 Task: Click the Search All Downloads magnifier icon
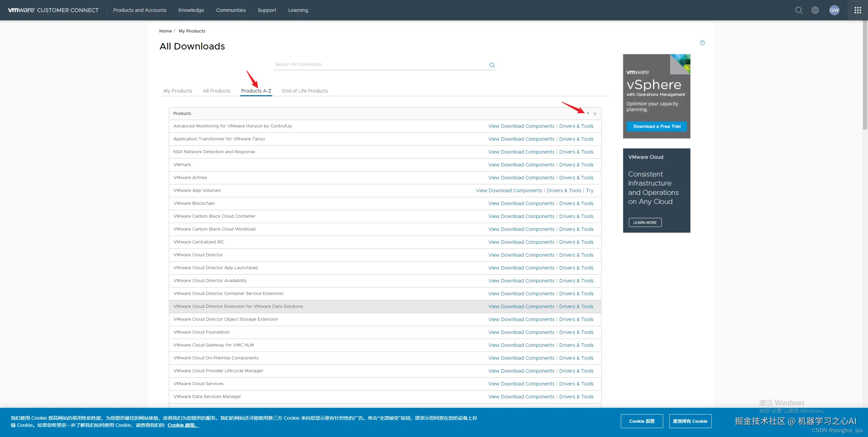pos(492,65)
